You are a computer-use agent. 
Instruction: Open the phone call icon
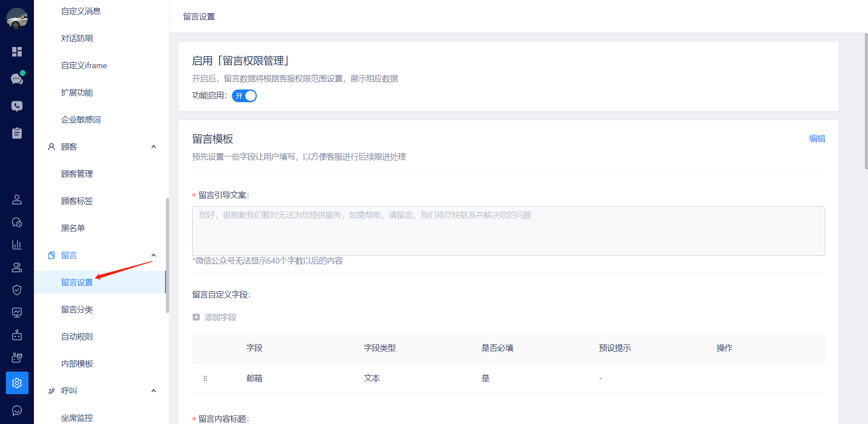[x=17, y=106]
